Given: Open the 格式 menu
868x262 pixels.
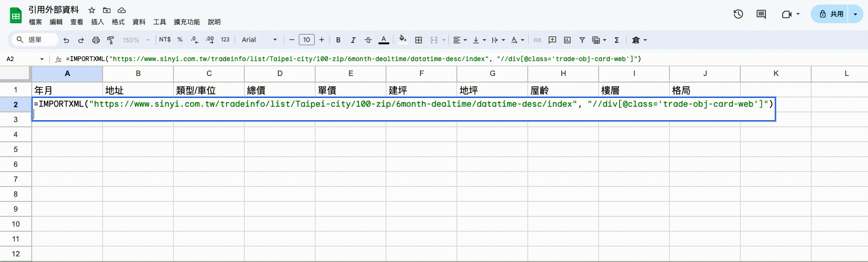Looking at the screenshot, I should (x=118, y=22).
